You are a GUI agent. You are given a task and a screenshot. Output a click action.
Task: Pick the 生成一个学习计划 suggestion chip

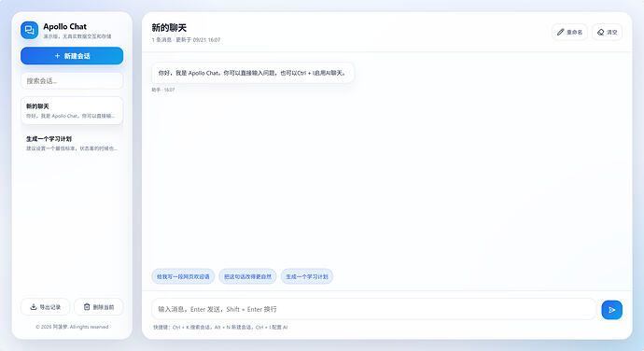(307, 276)
